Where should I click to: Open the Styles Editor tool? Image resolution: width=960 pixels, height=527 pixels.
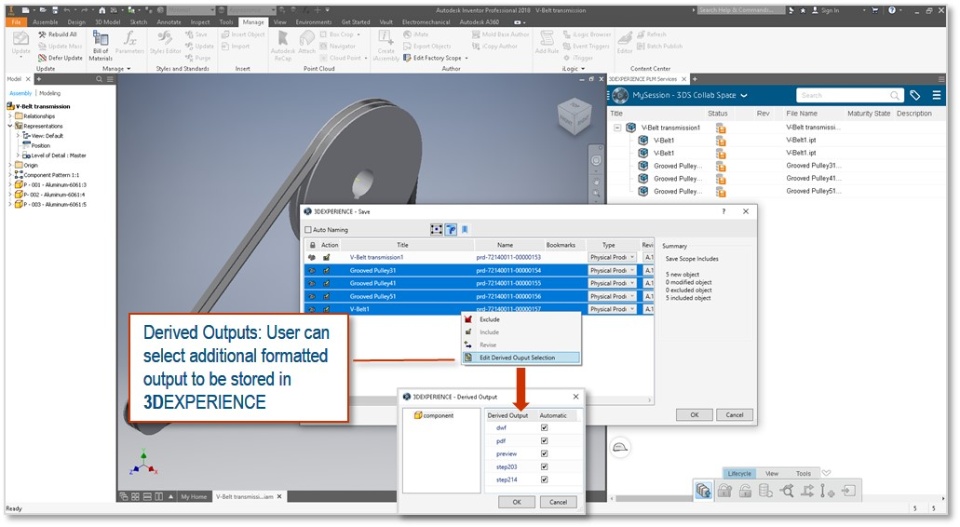(165, 43)
